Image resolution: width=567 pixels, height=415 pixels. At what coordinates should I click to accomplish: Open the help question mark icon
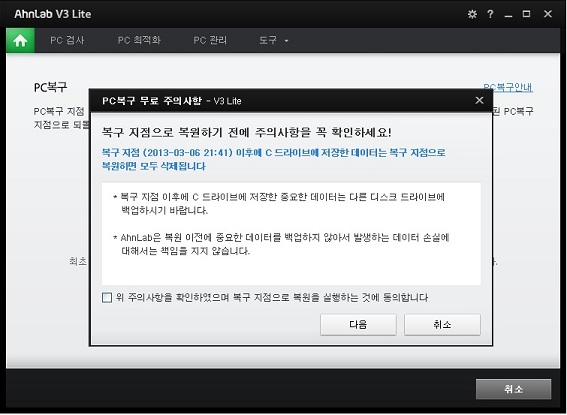tap(490, 14)
